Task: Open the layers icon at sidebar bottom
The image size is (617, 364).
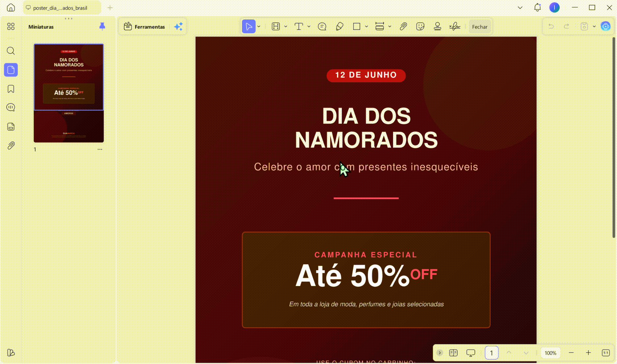Action: [x=11, y=352]
